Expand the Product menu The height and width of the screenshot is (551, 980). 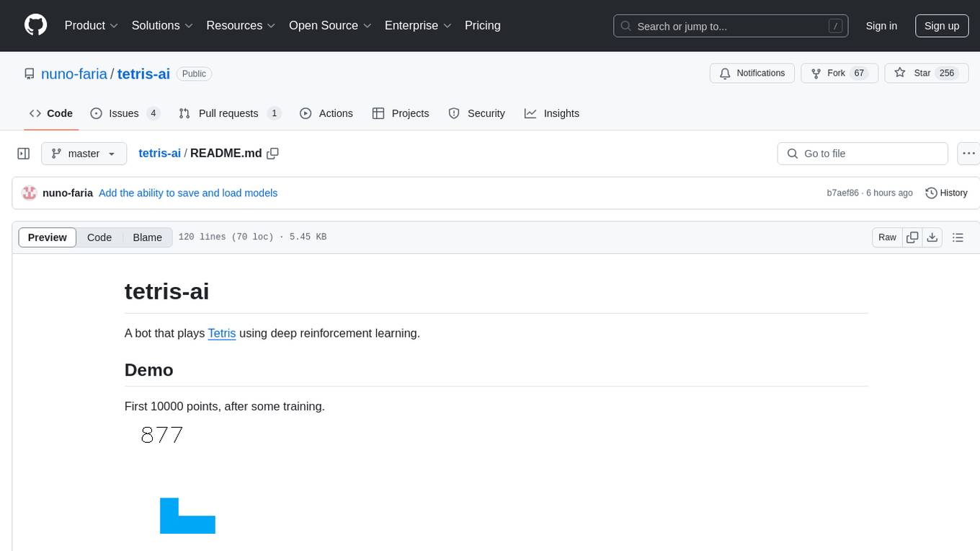click(x=92, y=25)
